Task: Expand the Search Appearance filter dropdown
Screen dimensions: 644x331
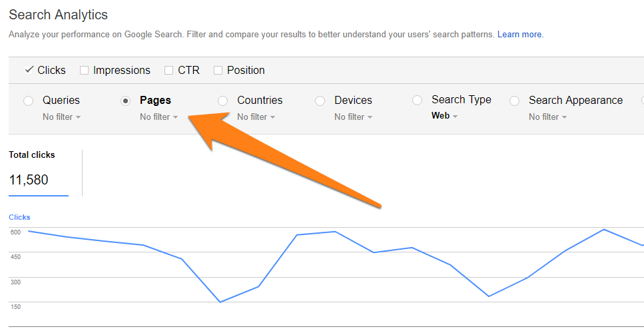Action: (x=547, y=117)
